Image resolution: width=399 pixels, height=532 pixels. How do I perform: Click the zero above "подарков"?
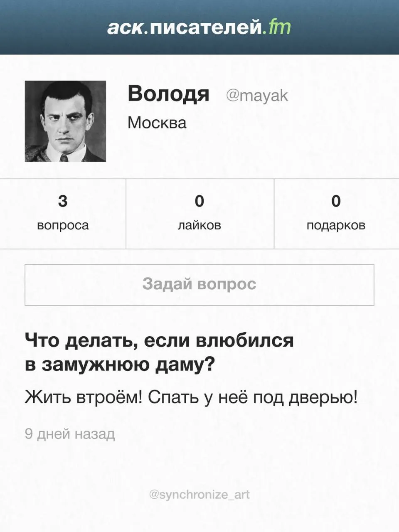tap(336, 201)
